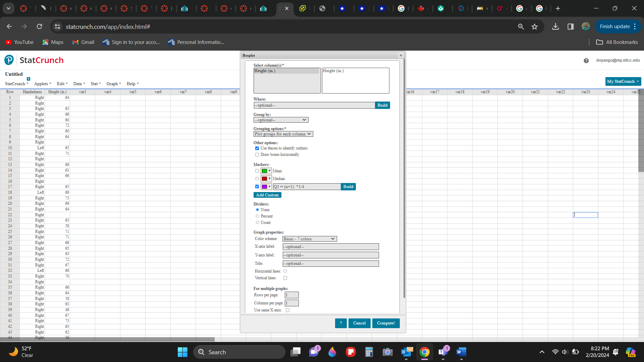Expand the Group by dropdown
This screenshot has height=362, width=644.
(281, 120)
